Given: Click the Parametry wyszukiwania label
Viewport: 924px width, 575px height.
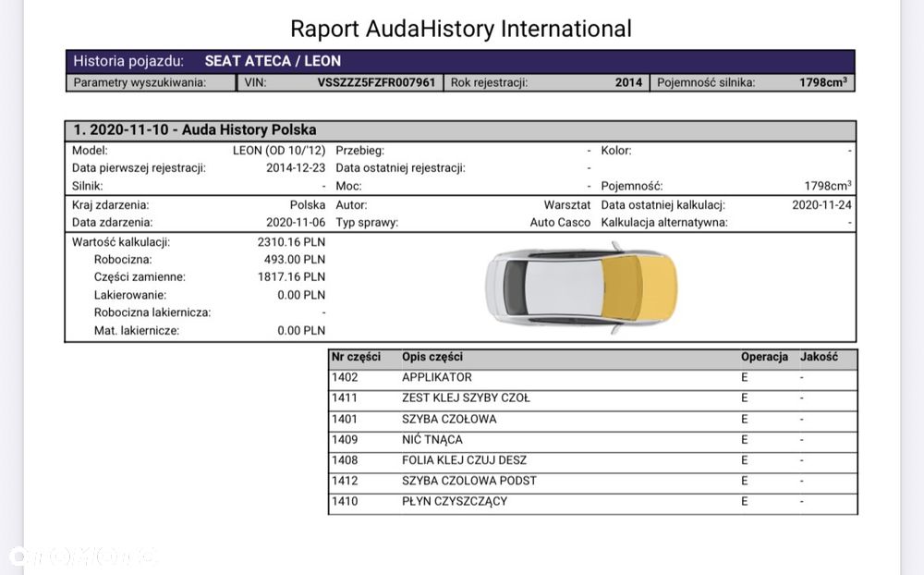Looking at the screenshot, I should 140,82.
